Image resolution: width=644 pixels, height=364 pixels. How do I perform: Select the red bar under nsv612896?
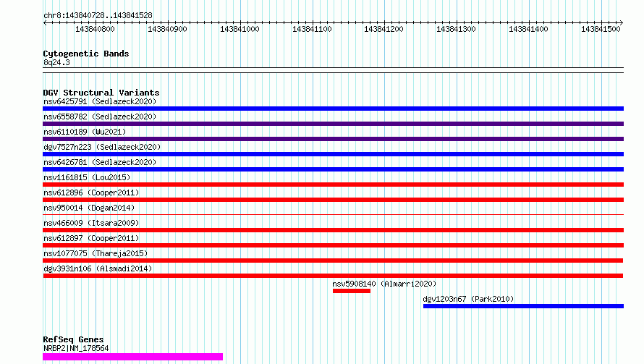click(333, 200)
